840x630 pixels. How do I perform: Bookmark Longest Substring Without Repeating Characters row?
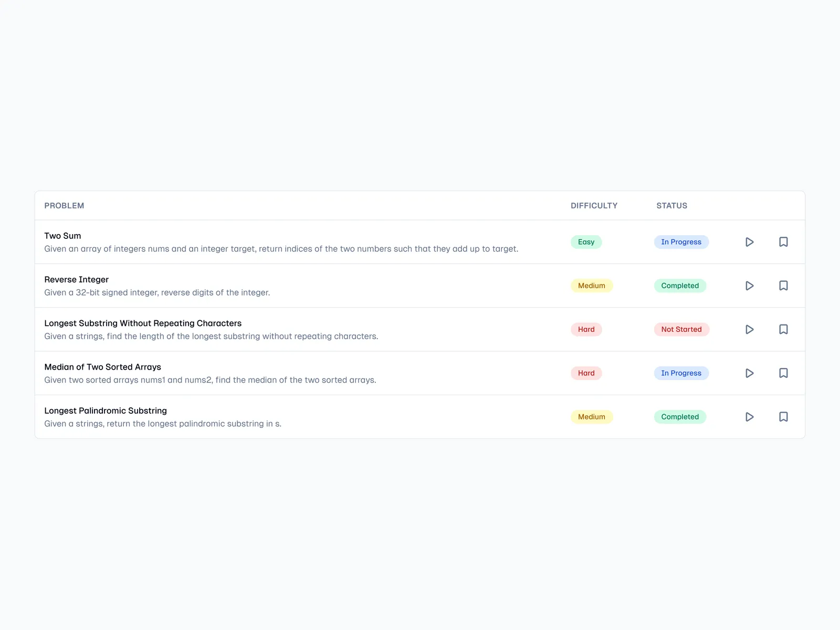[x=783, y=329]
